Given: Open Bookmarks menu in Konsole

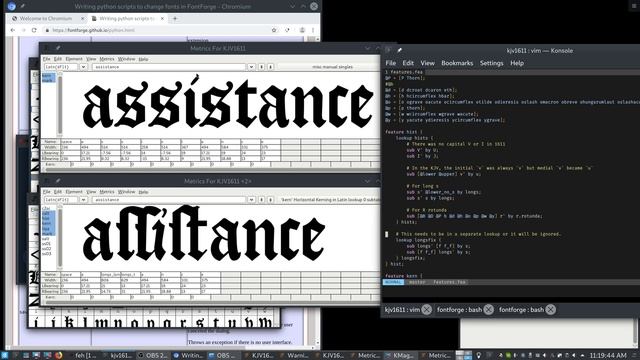Looking at the screenshot, I should 457,63.
